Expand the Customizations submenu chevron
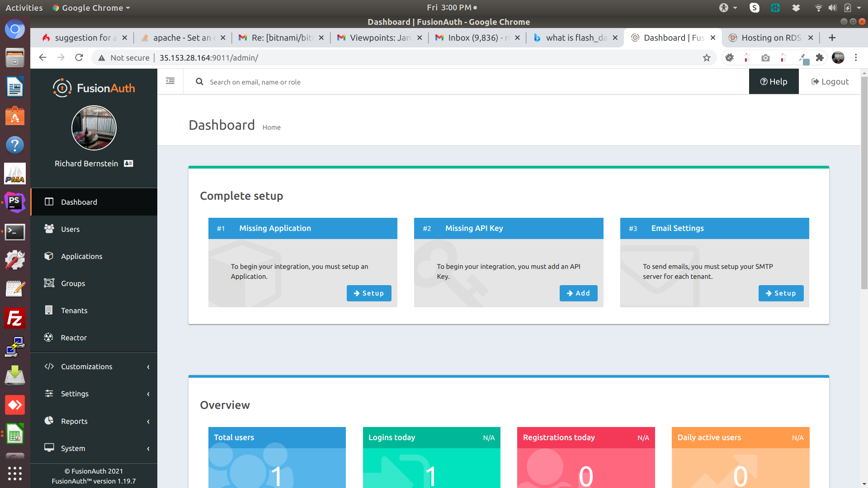This screenshot has width=868, height=488. pos(148,367)
